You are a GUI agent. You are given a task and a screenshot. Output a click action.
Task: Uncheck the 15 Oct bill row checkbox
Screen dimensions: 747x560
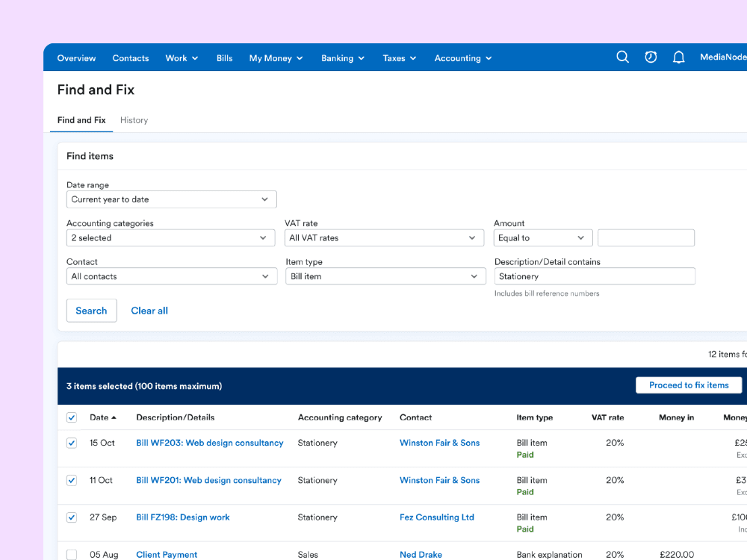coord(72,443)
